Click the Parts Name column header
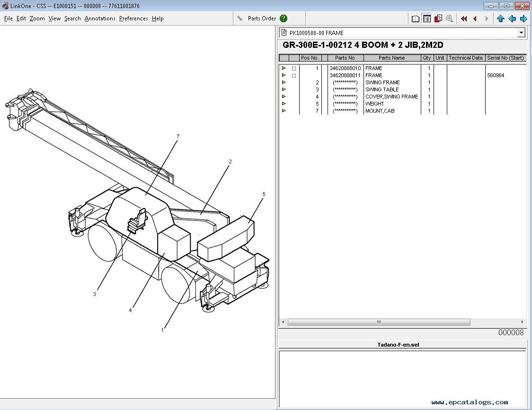This screenshot has width=532, height=410. [x=392, y=58]
